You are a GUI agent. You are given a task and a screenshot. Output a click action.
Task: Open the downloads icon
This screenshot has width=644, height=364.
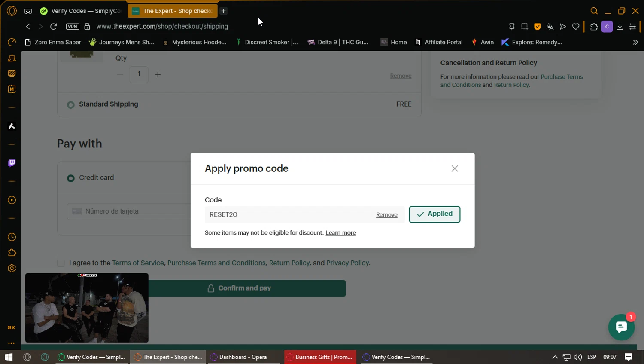(620, 27)
